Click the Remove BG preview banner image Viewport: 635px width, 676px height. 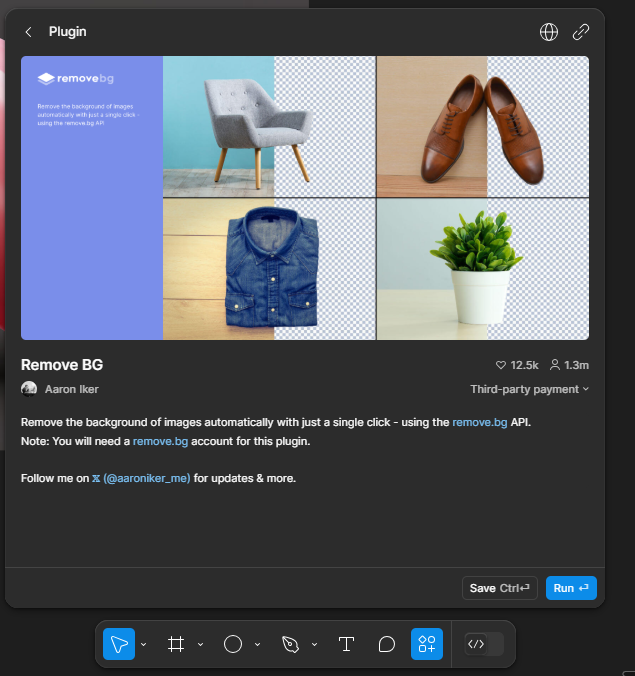pos(305,198)
